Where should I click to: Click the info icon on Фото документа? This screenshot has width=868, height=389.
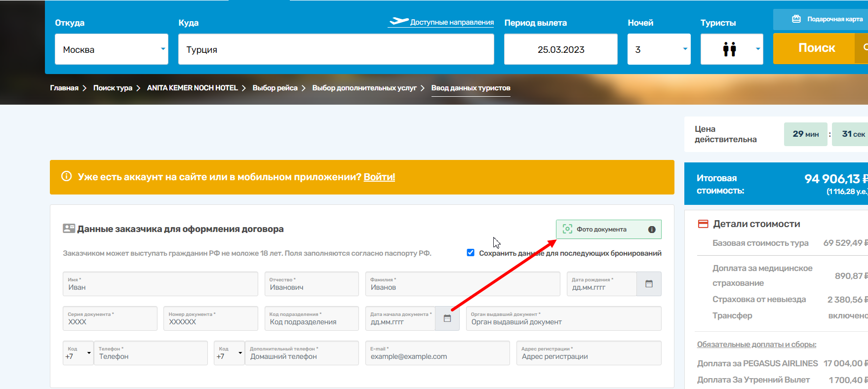pos(652,230)
